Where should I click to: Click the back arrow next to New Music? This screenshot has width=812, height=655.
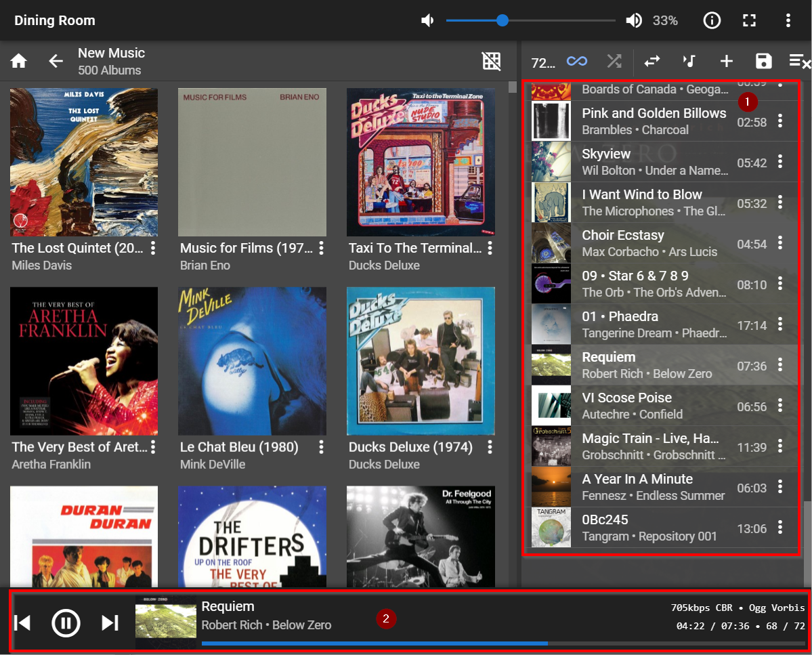[56, 61]
